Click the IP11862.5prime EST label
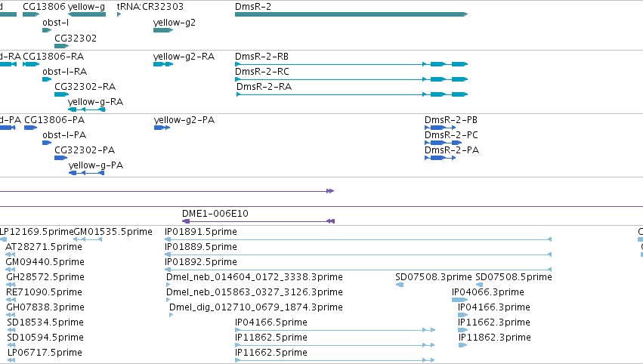The image size is (643, 364). pos(271,338)
